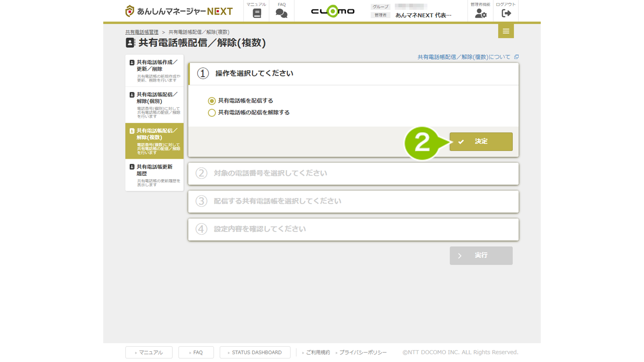Open administrator functions user-gear icon
The width and height of the screenshot is (644, 362).
pos(480,13)
